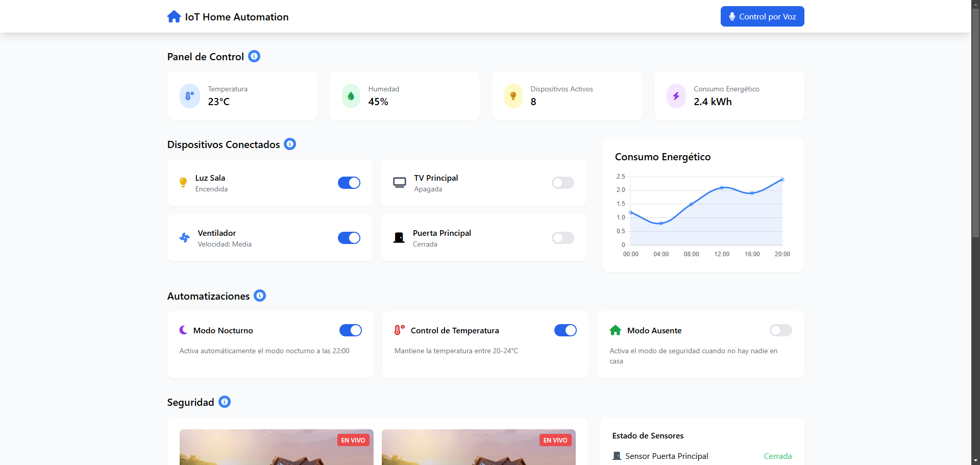Click the Ventilador fan icon

pos(185,238)
